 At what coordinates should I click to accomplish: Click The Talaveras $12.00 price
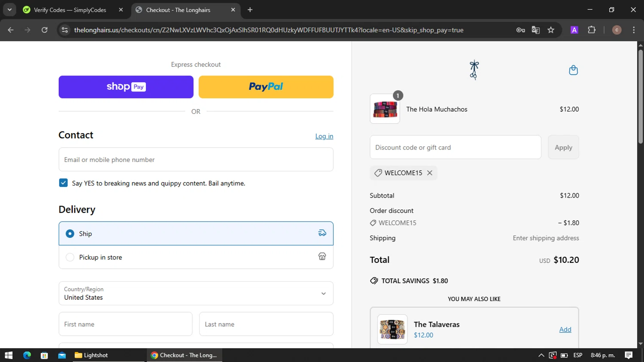click(x=423, y=335)
